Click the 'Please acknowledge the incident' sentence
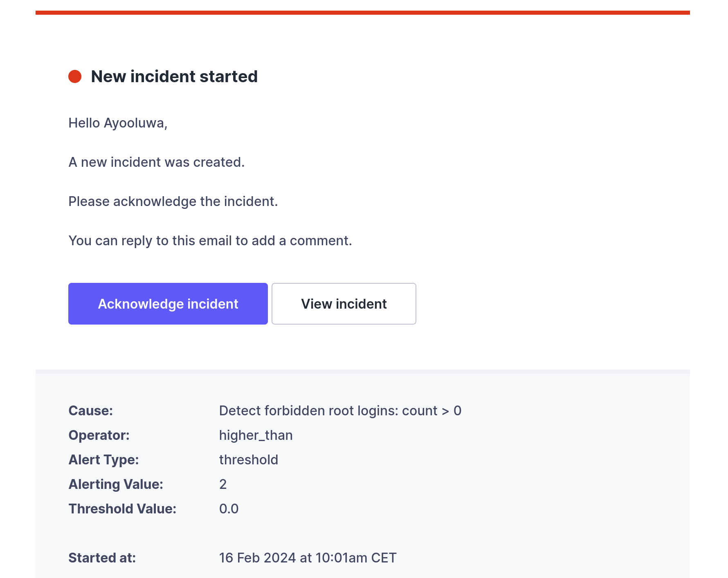Screen dimensions: 728x578 coord(173,202)
